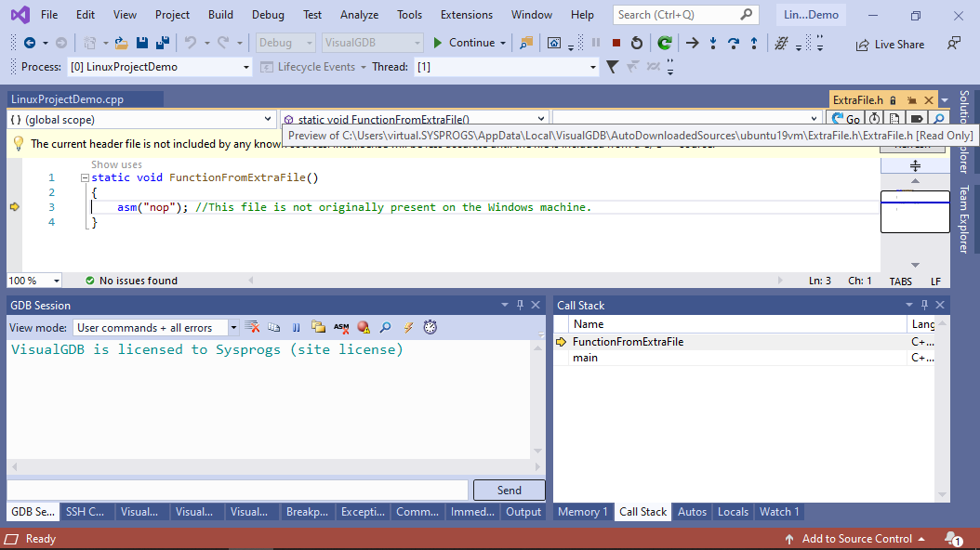The width and height of the screenshot is (980, 550).
Task: Switch to the Autos tab
Action: click(692, 512)
